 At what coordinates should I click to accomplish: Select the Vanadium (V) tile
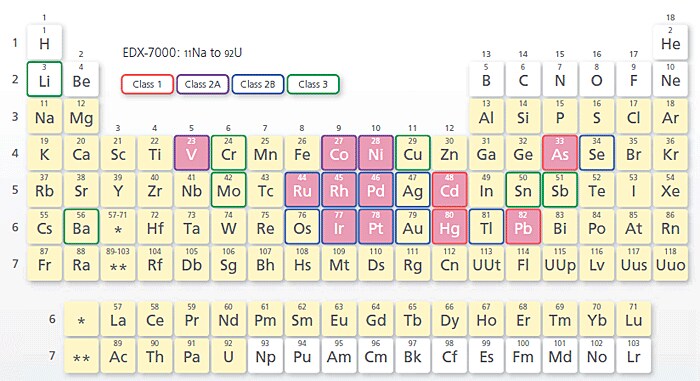click(x=192, y=153)
